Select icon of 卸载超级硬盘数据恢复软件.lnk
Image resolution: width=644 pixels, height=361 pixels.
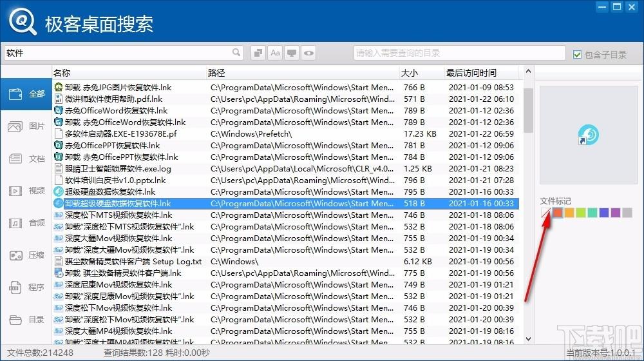tap(59, 203)
